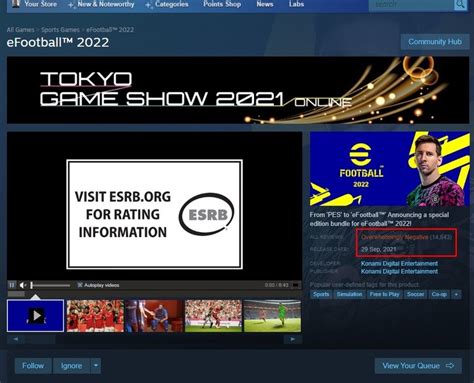The width and height of the screenshot is (474, 383).
Task: Pause the trailer video
Action: point(12,285)
